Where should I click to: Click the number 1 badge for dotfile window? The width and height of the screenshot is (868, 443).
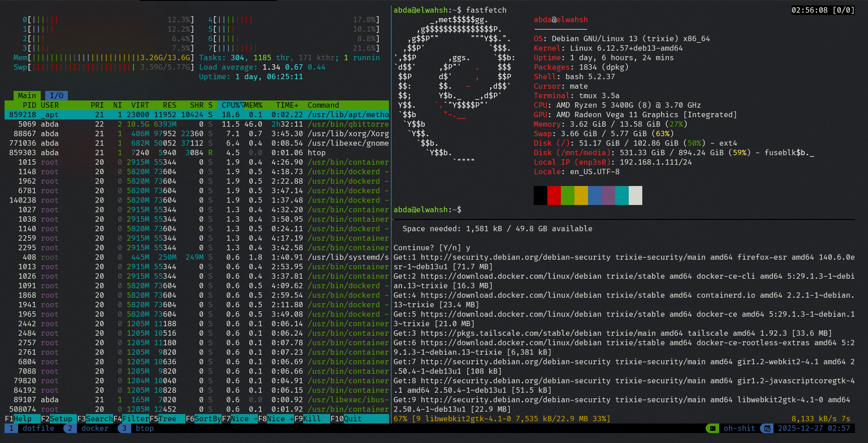pyautogui.click(x=11, y=429)
